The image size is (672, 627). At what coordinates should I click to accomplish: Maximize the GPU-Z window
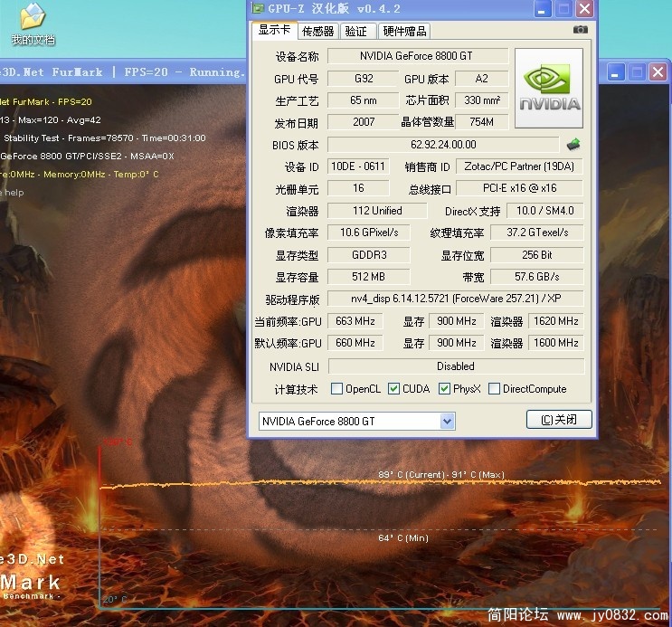563,9
